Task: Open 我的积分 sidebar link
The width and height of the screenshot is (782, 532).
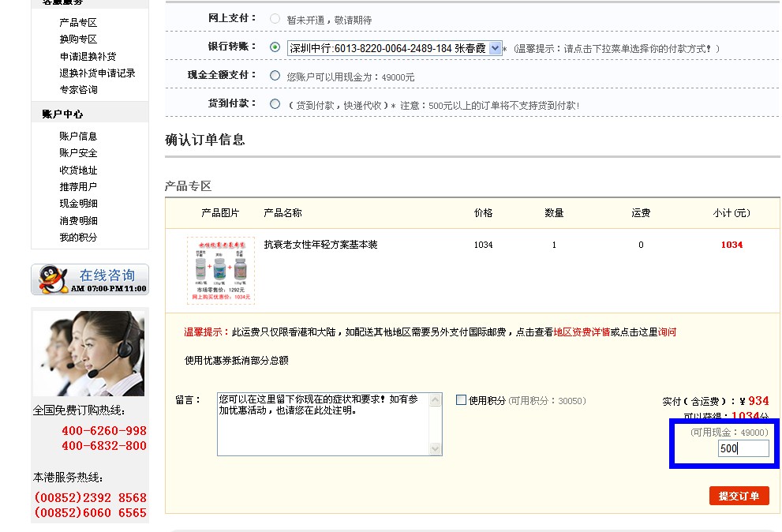Action: click(x=78, y=238)
